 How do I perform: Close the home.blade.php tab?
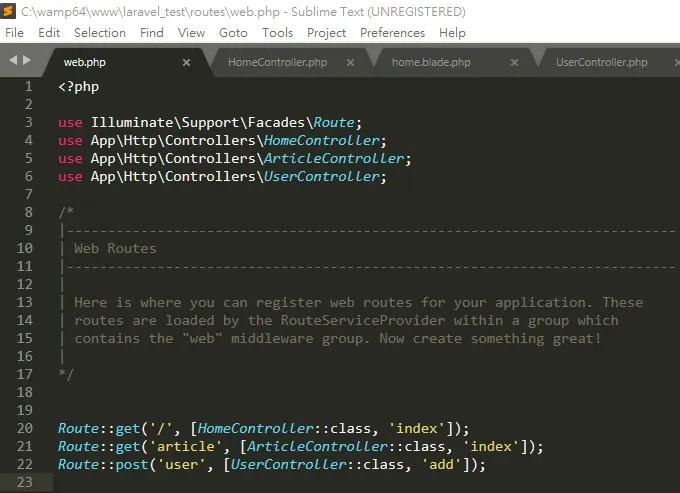click(x=514, y=62)
